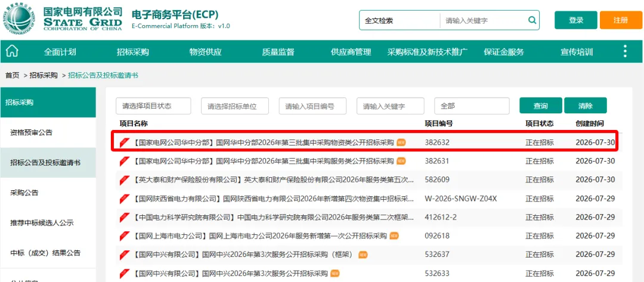Click NEW badge on project 382631 row
Image resolution: width=644 pixels, height=282 pixels.
[x=401, y=161]
